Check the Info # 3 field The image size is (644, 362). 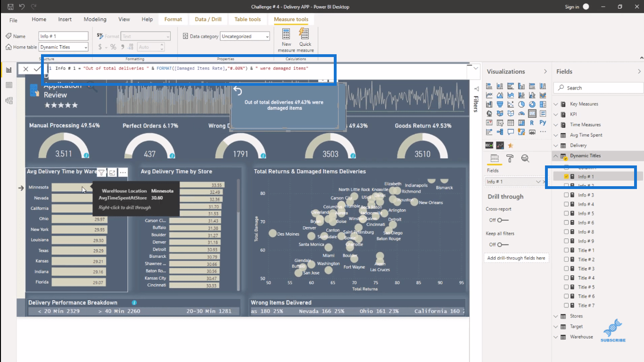pos(566,195)
